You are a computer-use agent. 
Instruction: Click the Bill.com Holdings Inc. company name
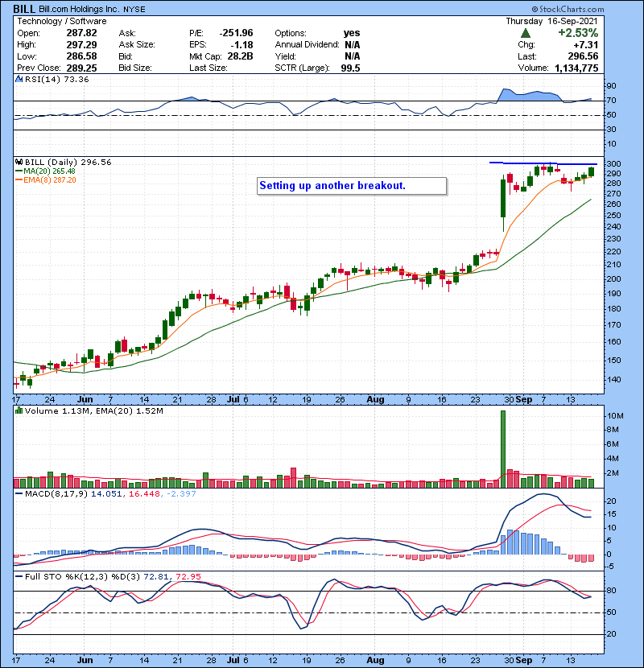(79, 9)
